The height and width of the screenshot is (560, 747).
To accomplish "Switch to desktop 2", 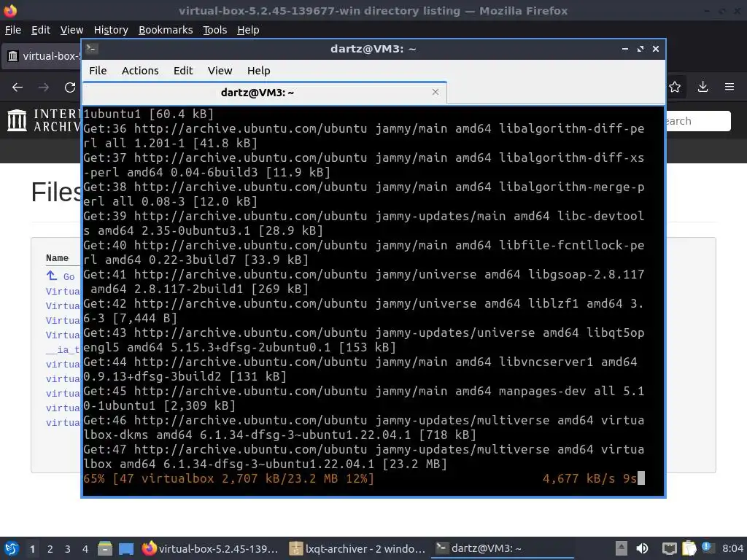I will 50,549.
